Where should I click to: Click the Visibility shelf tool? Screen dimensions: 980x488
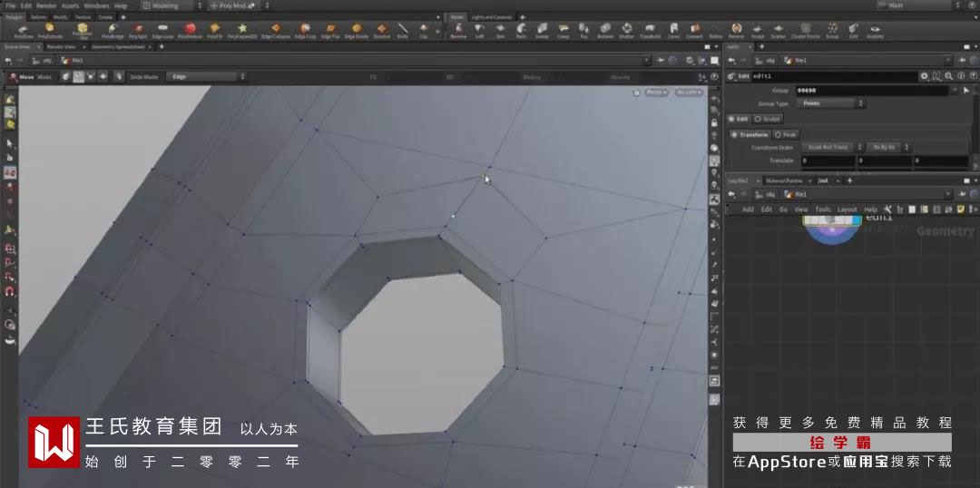tap(875, 31)
